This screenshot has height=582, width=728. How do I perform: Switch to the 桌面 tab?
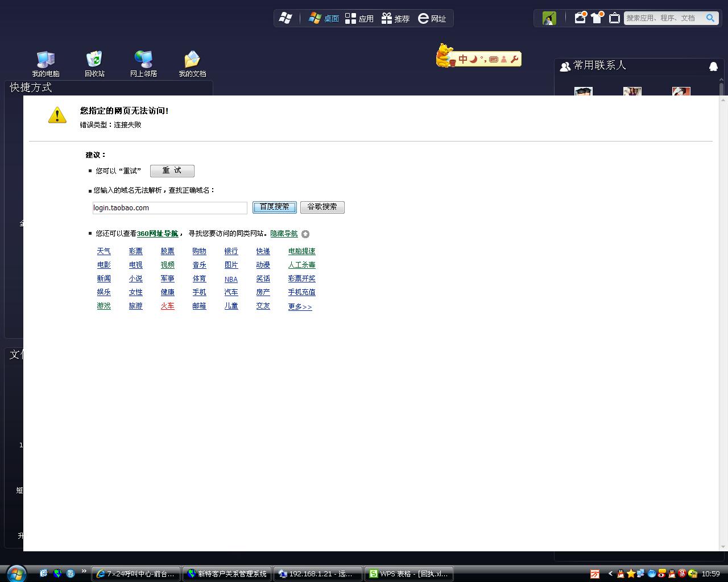(x=324, y=18)
